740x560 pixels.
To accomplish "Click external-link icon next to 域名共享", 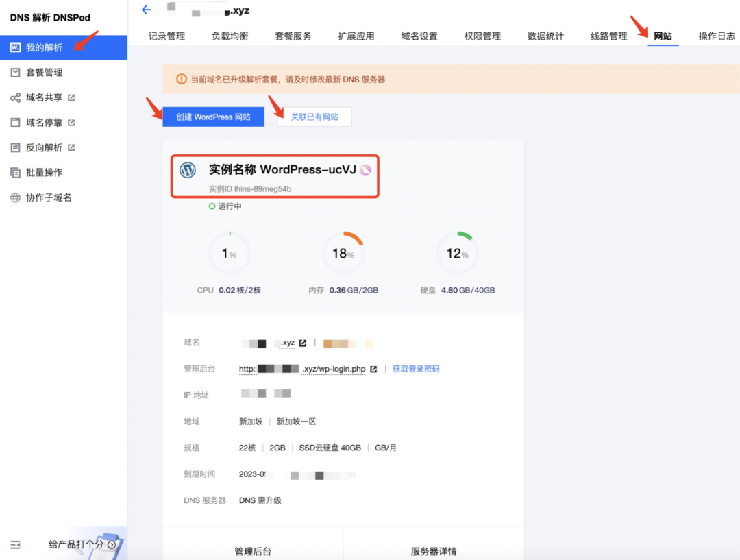I will [71, 97].
